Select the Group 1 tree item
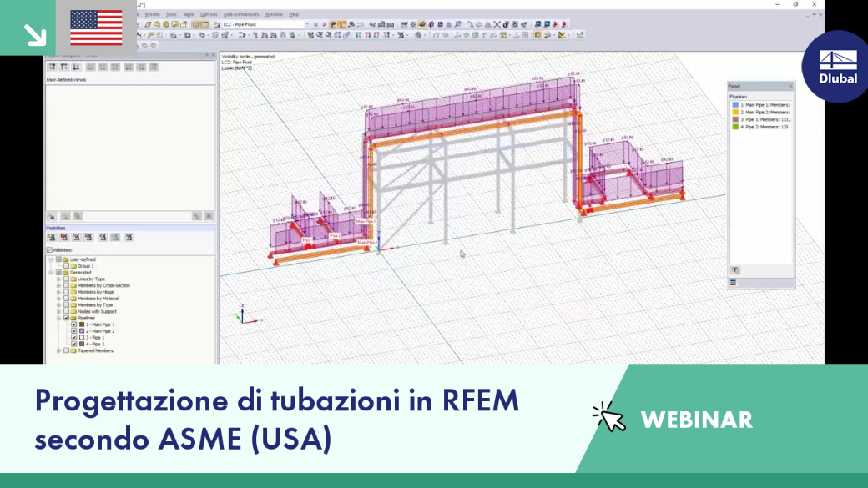 coord(86,266)
